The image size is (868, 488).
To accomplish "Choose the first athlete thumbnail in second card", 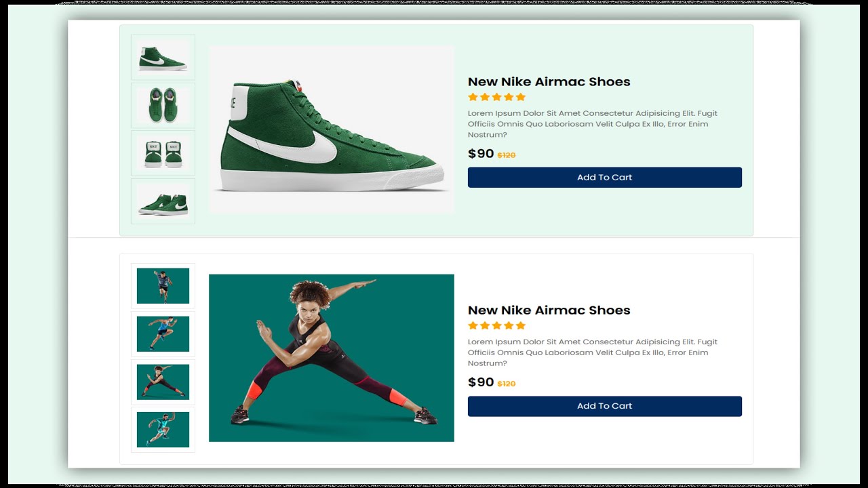I will (x=163, y=286).
